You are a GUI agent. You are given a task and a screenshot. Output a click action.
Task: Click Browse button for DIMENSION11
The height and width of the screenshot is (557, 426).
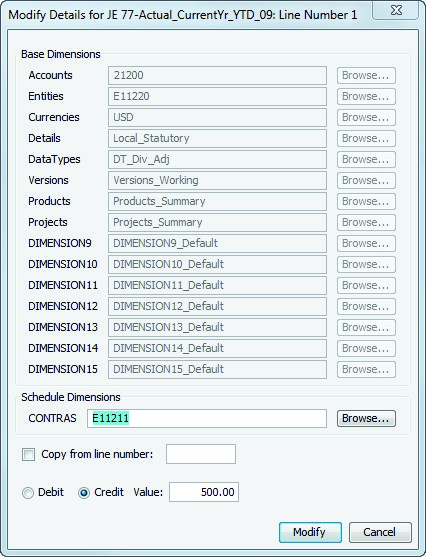[366, 285]
